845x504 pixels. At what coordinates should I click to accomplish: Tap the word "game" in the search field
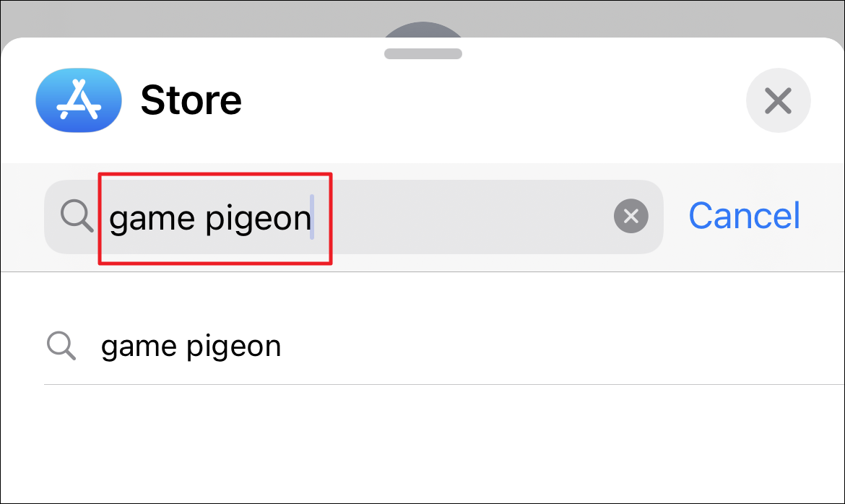152,220
